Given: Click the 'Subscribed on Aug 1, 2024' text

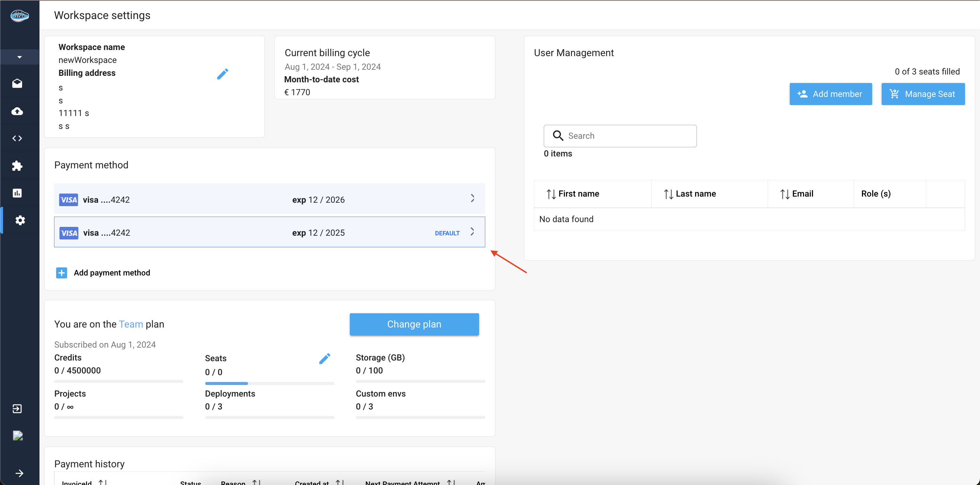Looking at the screenshot, I should tap(105, 345).
